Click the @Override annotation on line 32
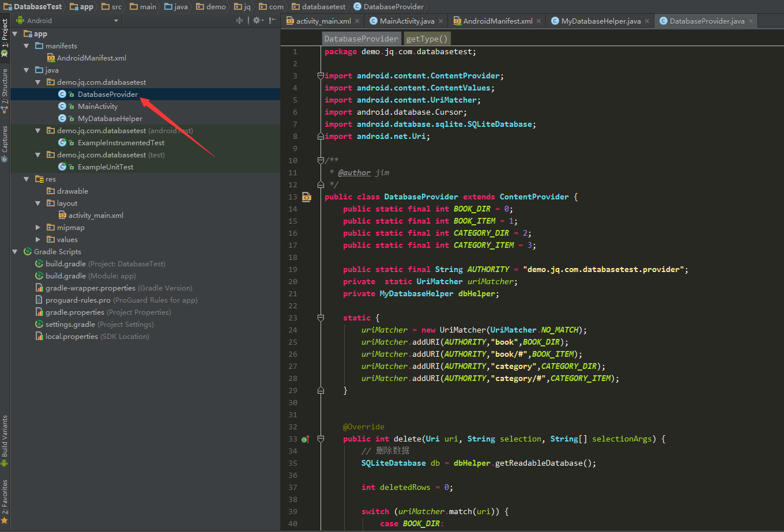 click(363, 427)
